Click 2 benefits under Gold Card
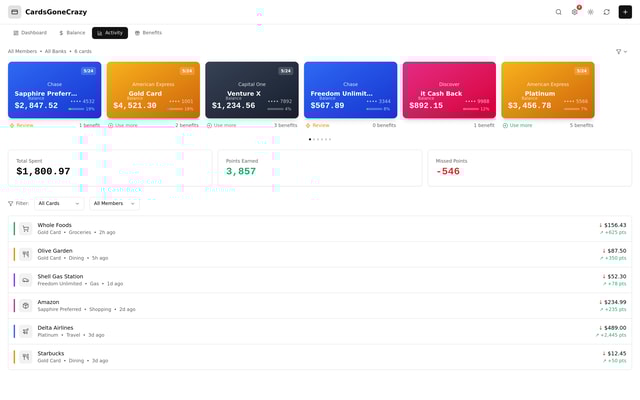This screenshot has height=400, width=640. pos(187,125)
